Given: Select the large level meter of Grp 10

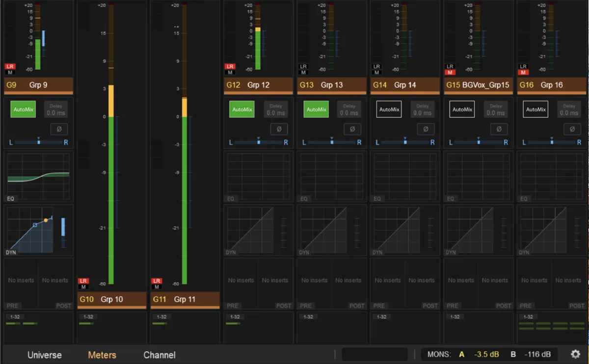Looking at the screenshot, I should click(x=111, y=144).
